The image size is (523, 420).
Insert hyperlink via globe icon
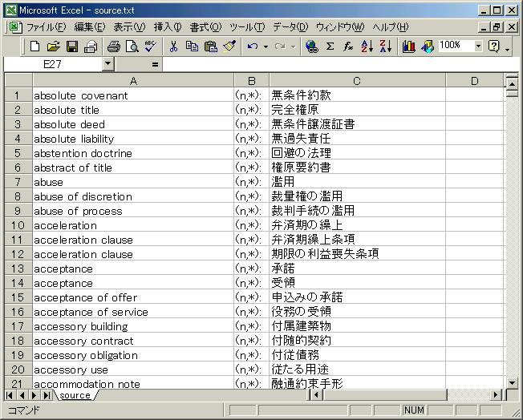tap(312, 46)
